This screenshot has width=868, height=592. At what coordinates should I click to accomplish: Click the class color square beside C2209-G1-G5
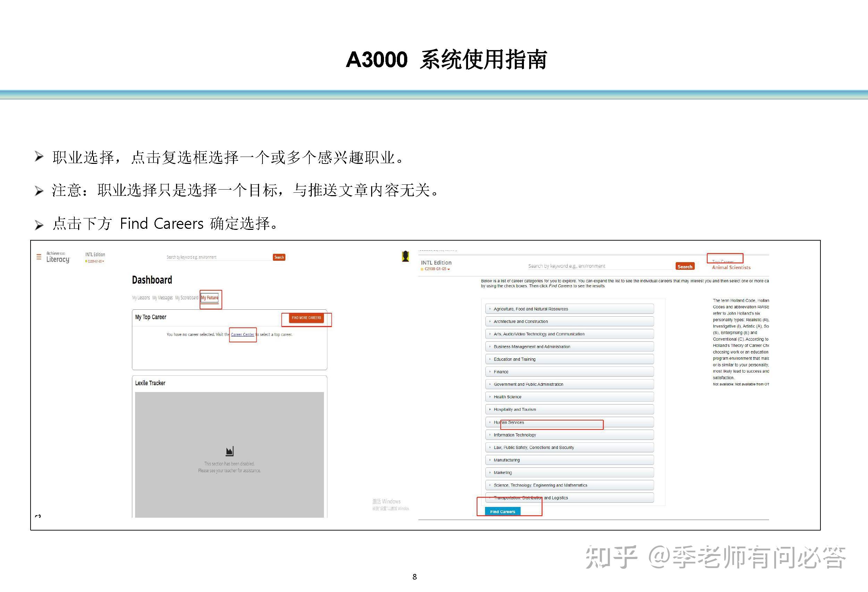click(x=86, y=261)
